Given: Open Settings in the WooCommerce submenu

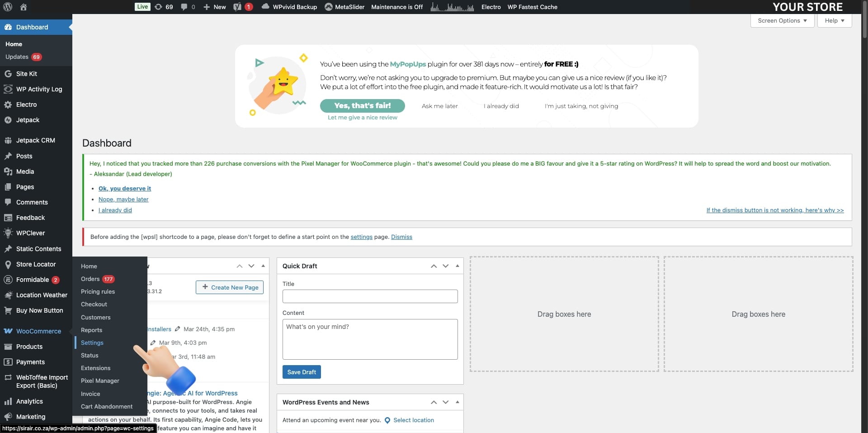Looking at the screenshot, I should [92, 343].
